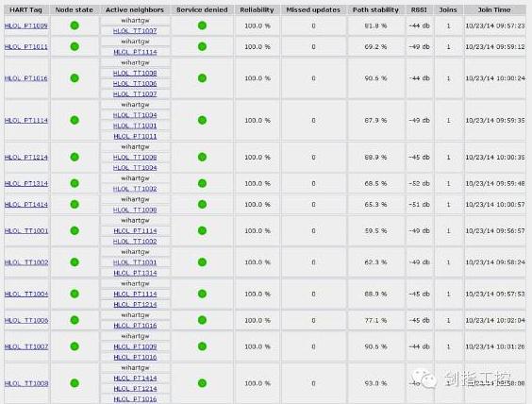This screenshot has width=532, height=404.
Task: Open neighbor HLOL_PT1414 in the HLOL_TT1008 row
Action: pyautogui.click(x=135, y=379)
